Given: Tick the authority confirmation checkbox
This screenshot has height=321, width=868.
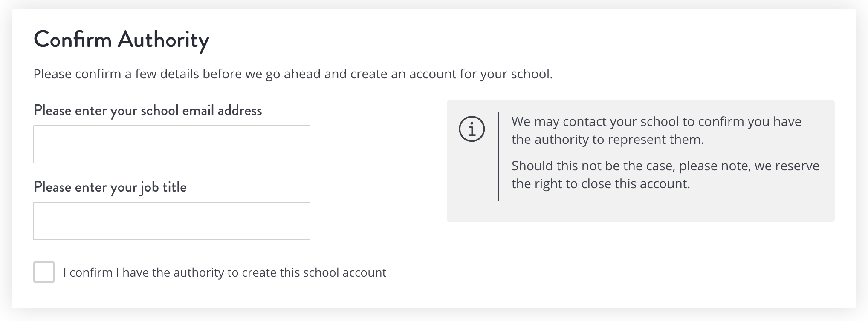Looking at the screenshot, I should click(44, 272).
